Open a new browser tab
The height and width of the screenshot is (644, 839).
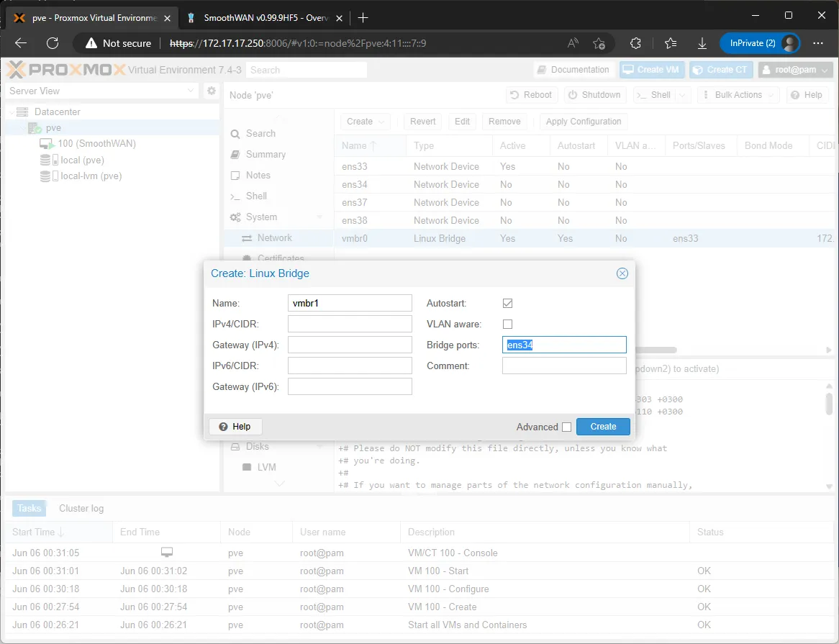click(363, 18)
